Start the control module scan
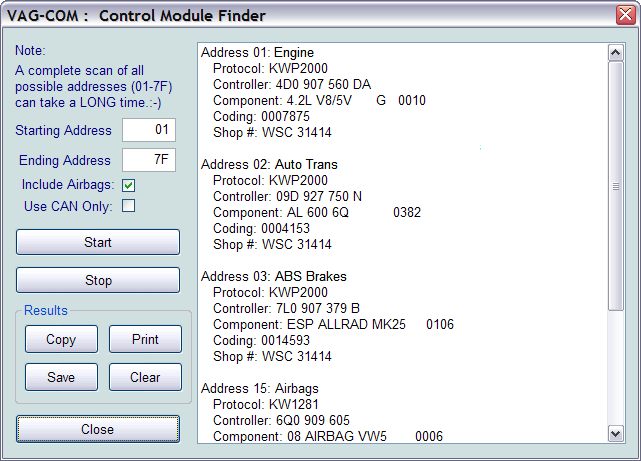641x461 pixels. [98, 242]
